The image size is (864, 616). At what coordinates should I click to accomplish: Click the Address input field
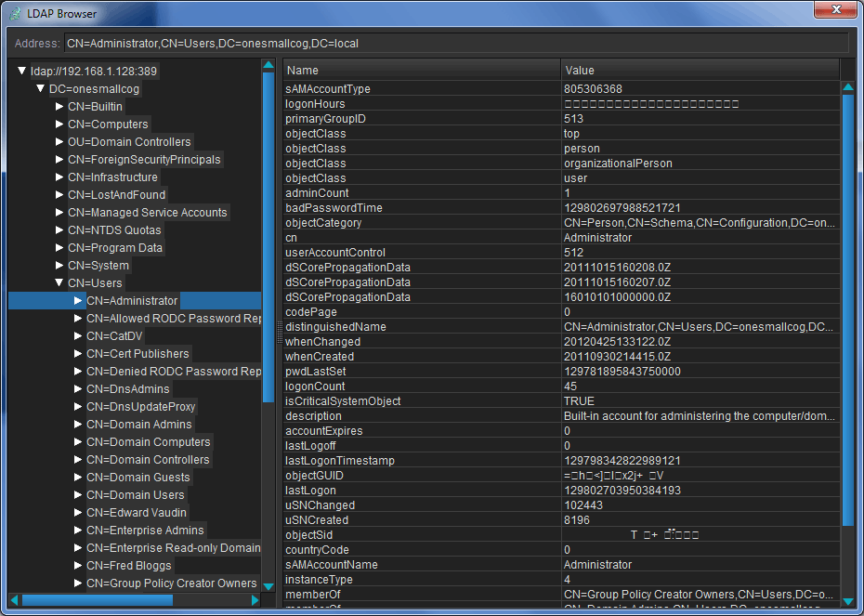[x=455, y=44]
